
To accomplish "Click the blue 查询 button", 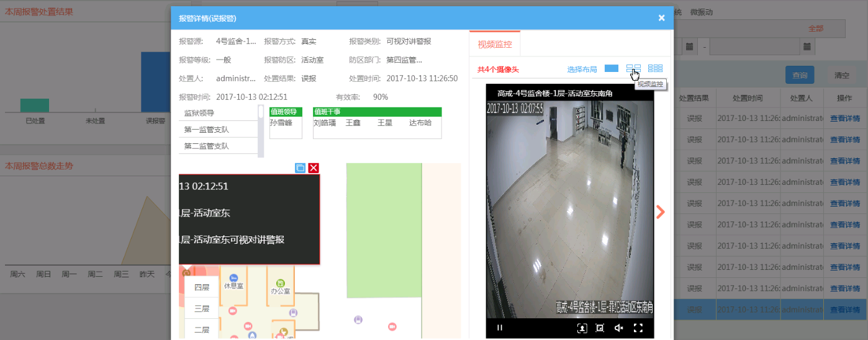I will (x=800, y=75).
